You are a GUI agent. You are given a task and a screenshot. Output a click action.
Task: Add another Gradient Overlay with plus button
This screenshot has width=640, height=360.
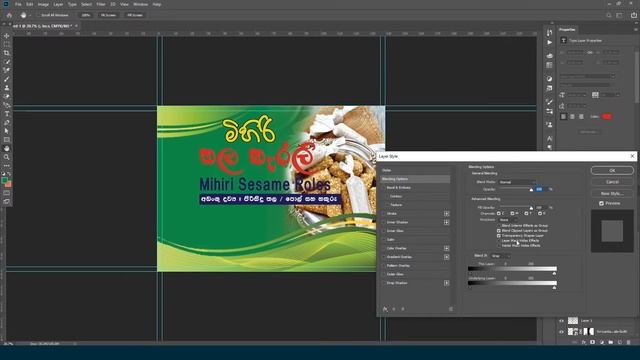point(447,257)
